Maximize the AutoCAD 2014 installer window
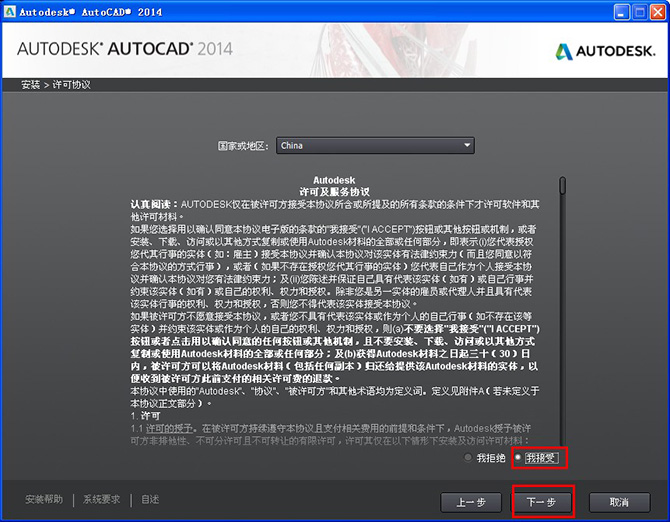Viewport: 670px width, 522px height. tap(640, 12)
